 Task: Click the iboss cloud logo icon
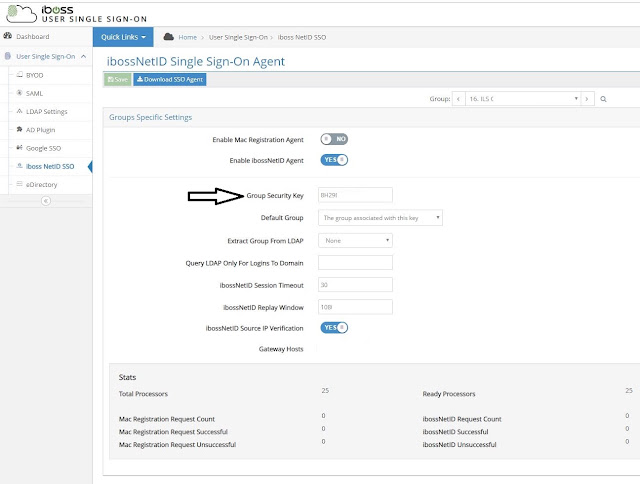click(x=22, y=13)
